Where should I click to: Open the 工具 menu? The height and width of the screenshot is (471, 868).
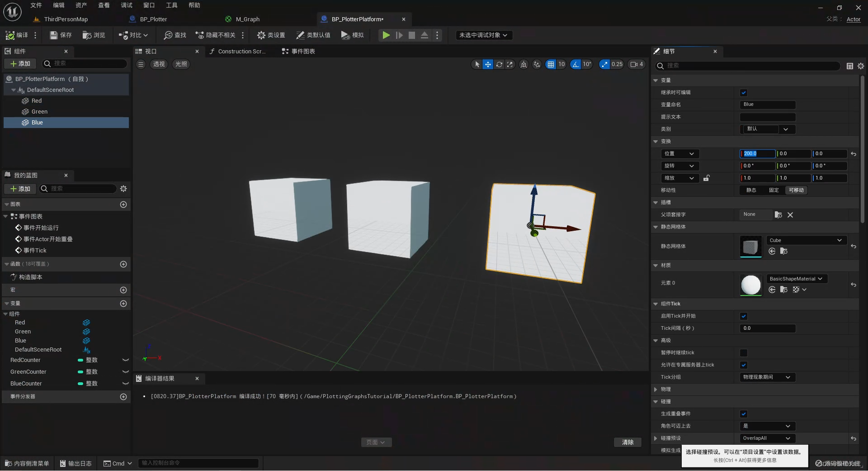pyautogui.click(x=172, y=5)
